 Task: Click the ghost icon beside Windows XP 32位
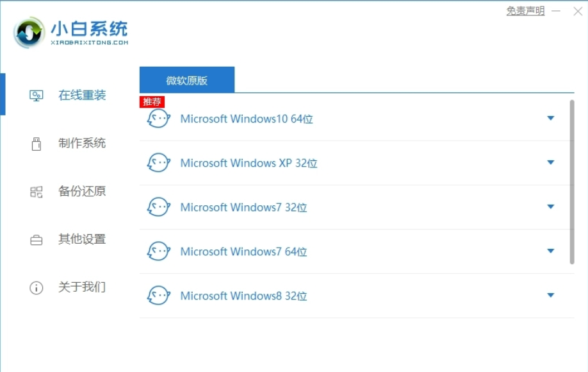[x=159, y=163]
